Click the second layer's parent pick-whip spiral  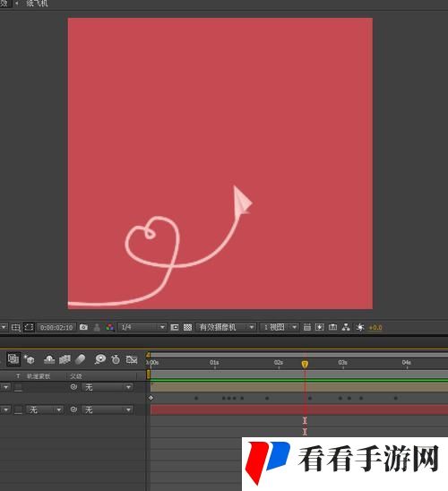tap(73, 409)
